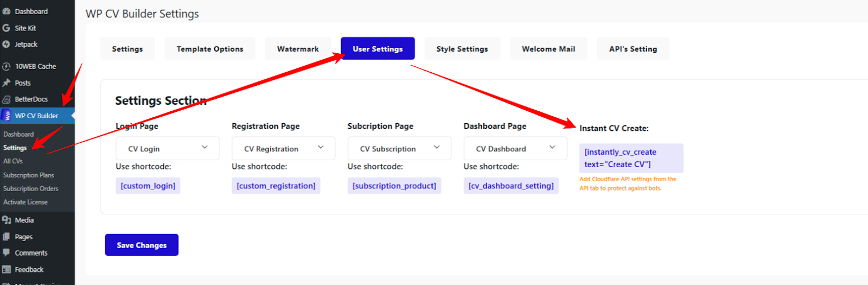Viewport: 868px width, 285px height.
Task: Click the BetterDocs icon
Action: click(x=7, y=99)
